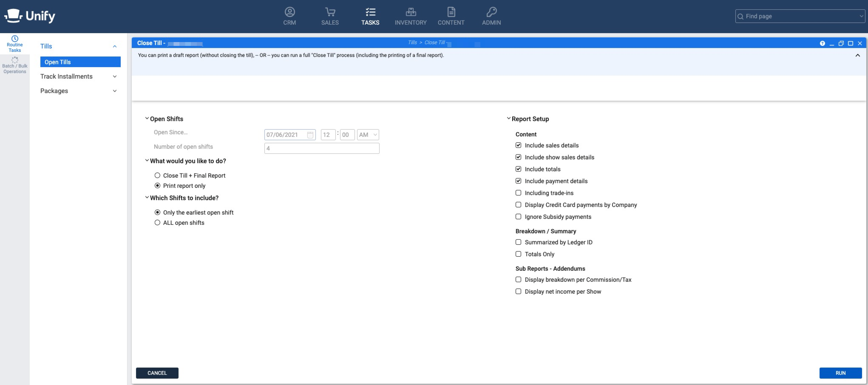Select Close Till + Final Report
This screenshot has width=868, height=385.
coord(158,175)
